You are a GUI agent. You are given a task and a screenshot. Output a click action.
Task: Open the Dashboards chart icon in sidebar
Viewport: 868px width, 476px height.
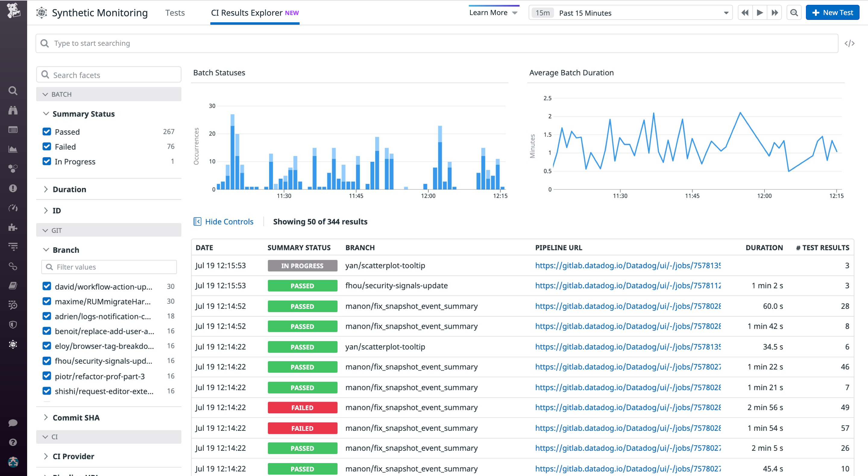point(13,149)
